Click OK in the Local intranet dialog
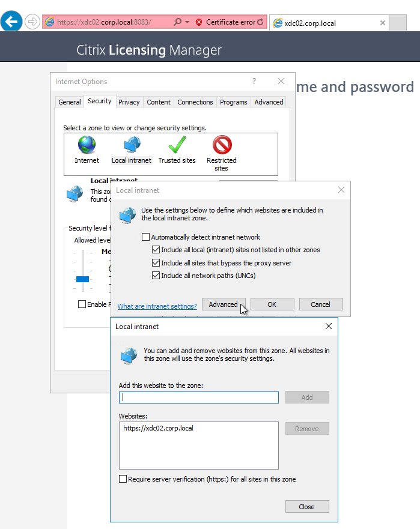420x529 pixels. (272, 304)
